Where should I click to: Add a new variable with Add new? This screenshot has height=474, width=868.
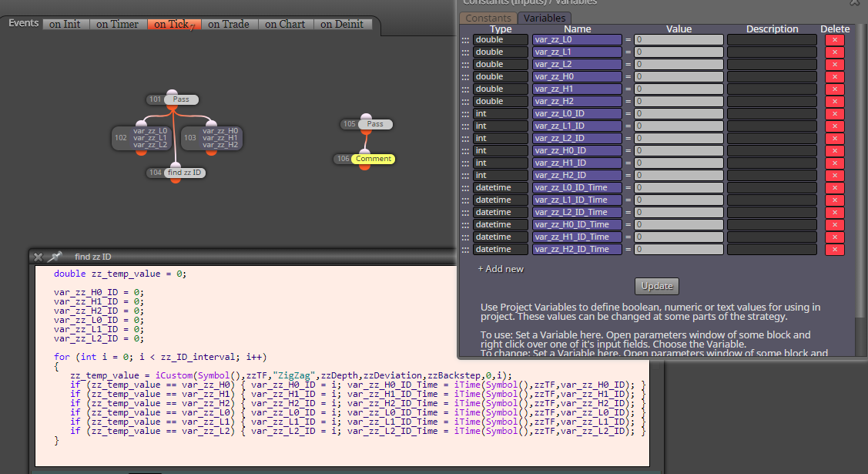point(501,269)
